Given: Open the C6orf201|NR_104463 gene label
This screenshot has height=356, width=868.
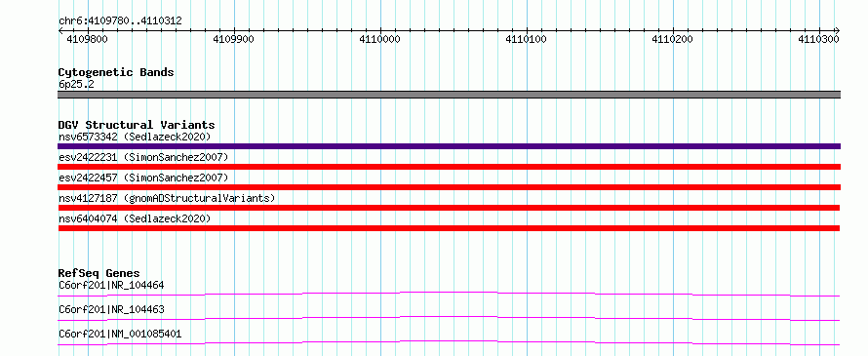Looking at the screenshot, I should point(111,309).
